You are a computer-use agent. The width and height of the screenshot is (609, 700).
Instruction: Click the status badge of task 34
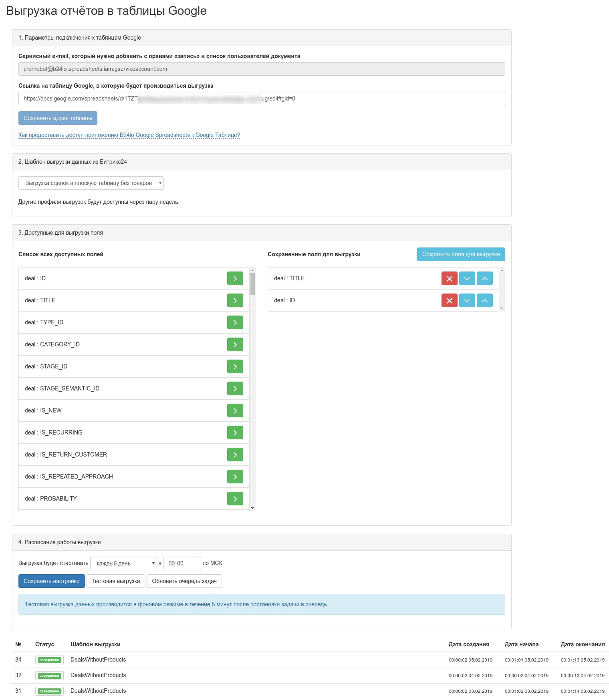pos(49,660)
